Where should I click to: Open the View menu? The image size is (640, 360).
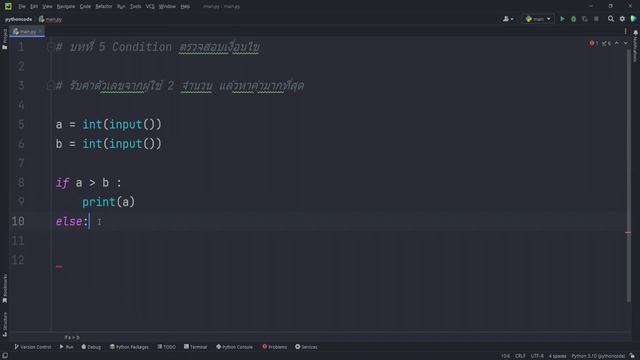47,6
